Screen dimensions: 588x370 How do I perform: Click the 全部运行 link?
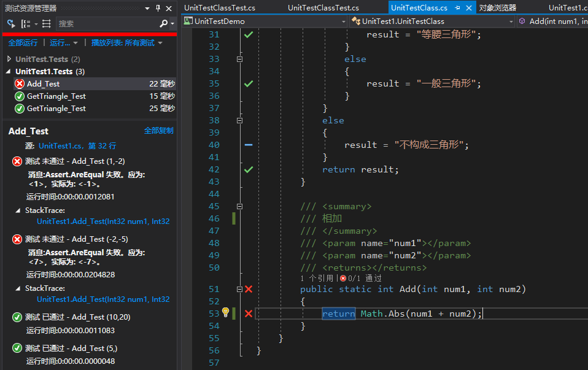23,43
